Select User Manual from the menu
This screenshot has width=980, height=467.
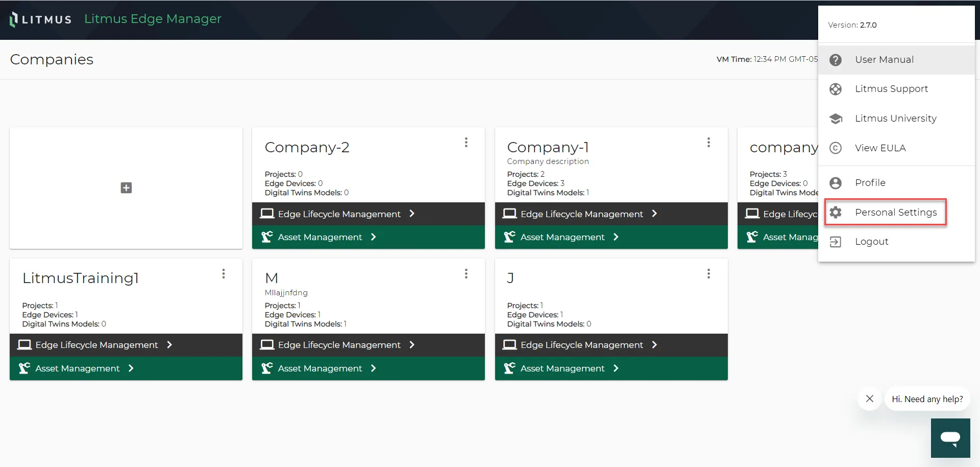[896, 60]
